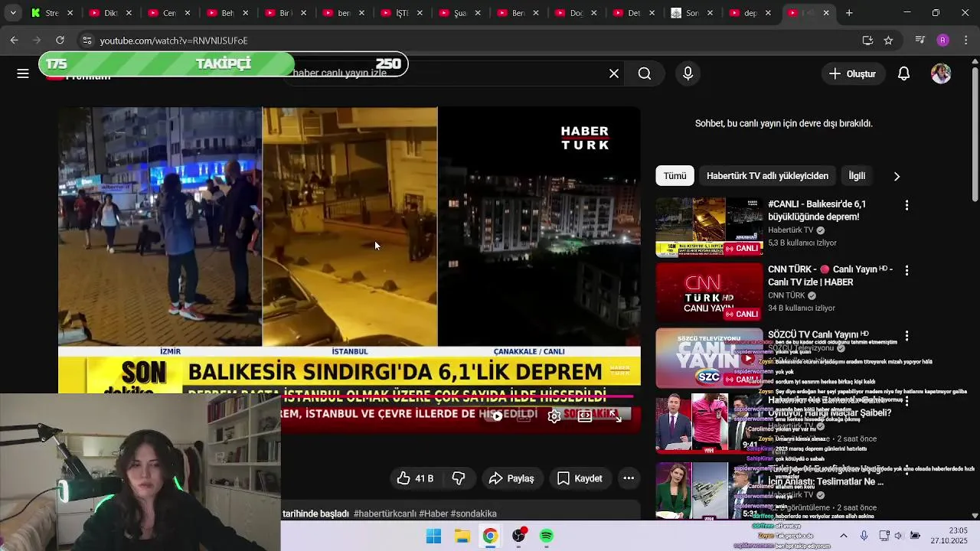Open Spotify from taskbar
The image size is (980, 551).
[x=547, y=536]
